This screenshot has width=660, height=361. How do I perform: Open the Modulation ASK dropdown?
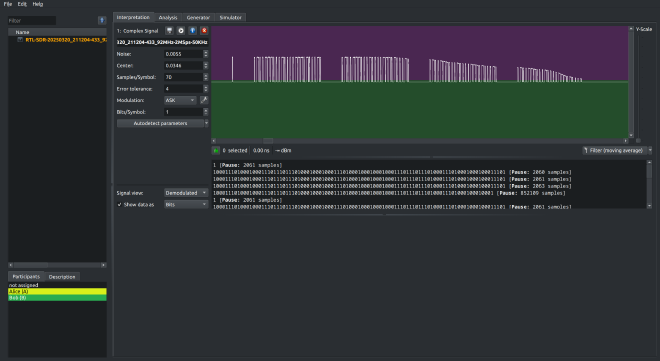180,100
